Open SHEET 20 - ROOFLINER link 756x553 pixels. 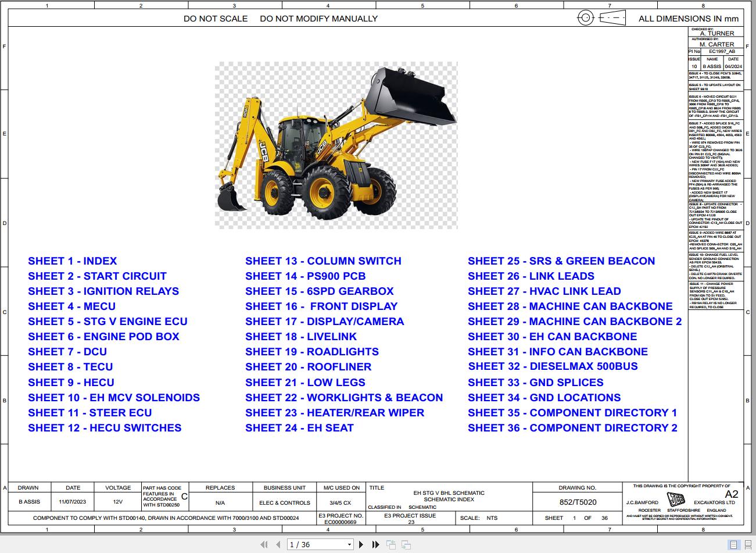[x=308, y=367]
